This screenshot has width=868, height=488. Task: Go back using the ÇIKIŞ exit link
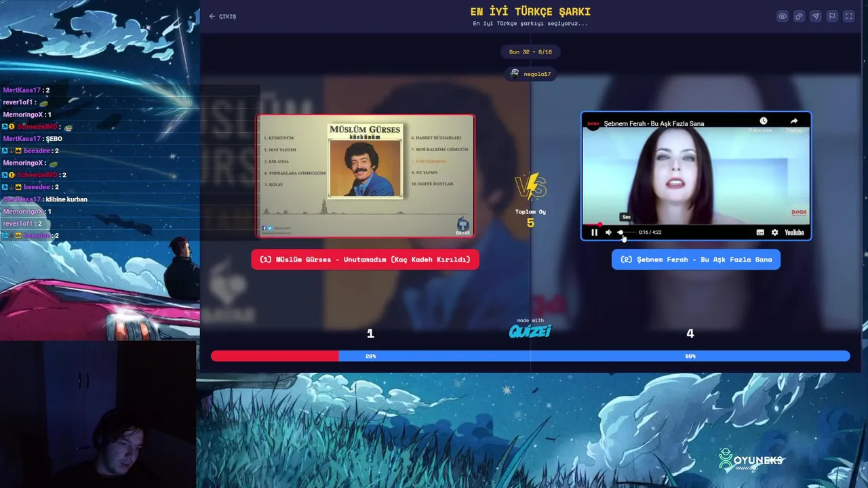coord(222,16)
